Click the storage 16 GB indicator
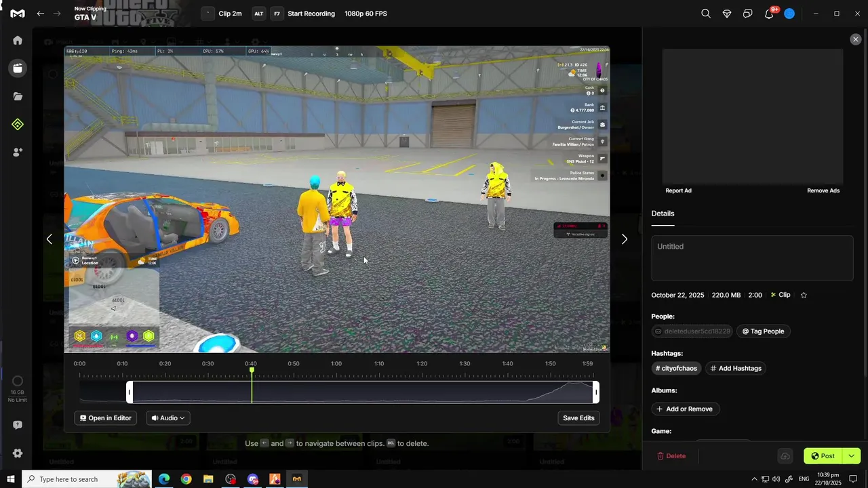This screenshot has height=488, width=868. pyautogui.click(x=18, y=389)
